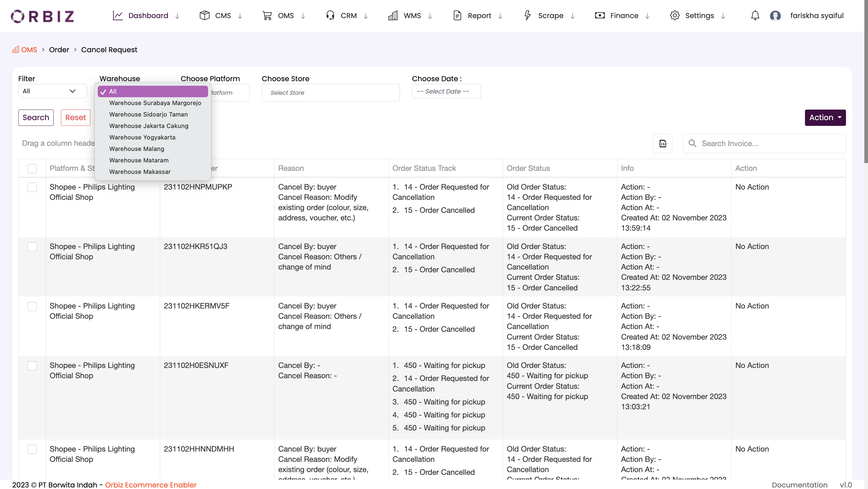Open notifications bell
This screenshot has width=868, height=489.
pyautogui.click(x=755, y=15)
